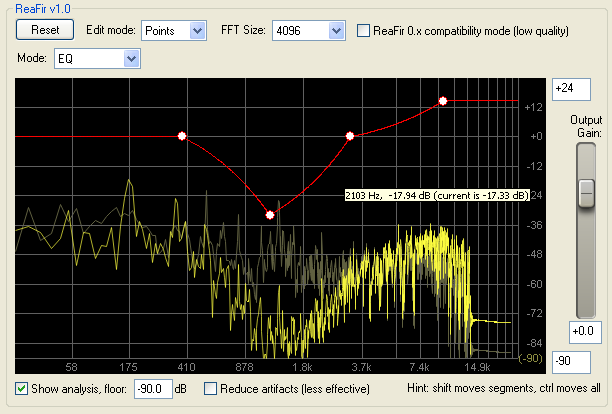Select the lowest EQ point in the dip

(270, 214)
